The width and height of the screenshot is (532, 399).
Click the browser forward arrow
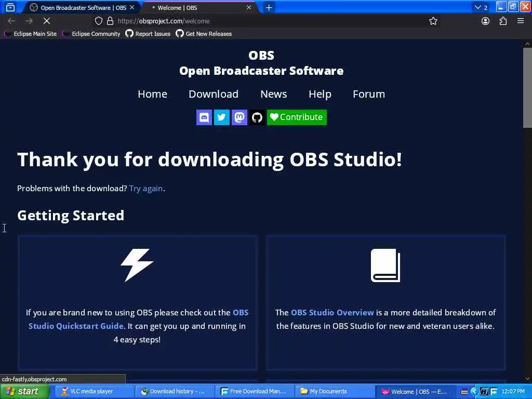click(x=29, y=21)
